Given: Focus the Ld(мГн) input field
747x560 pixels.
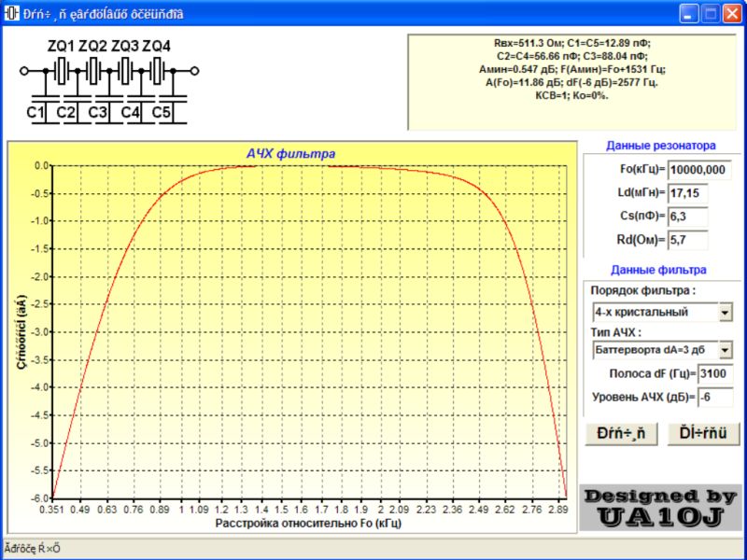Looking at the screenshot, I should 687,192.
